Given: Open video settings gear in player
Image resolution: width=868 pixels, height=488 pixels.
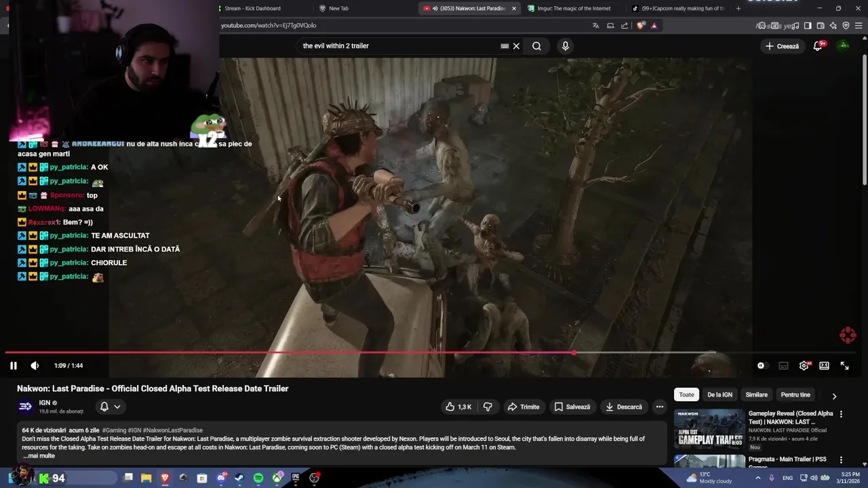Looking at the screenshot, I should tap(804, 365).
